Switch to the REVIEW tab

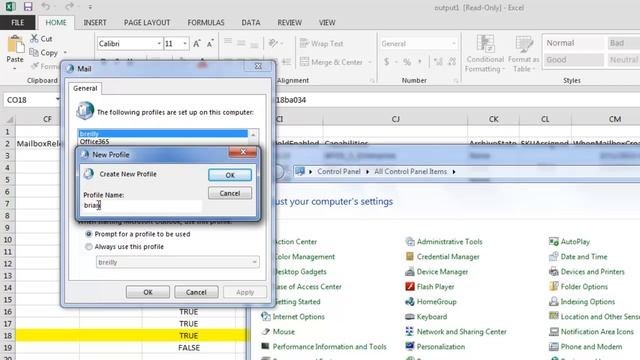tap(289, 22)
